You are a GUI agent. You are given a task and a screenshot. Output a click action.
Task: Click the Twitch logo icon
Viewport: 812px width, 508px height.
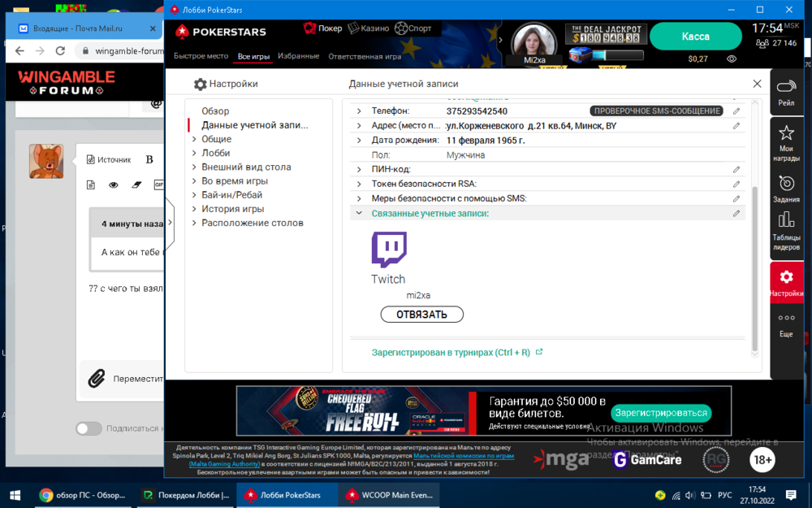[389, 250]
